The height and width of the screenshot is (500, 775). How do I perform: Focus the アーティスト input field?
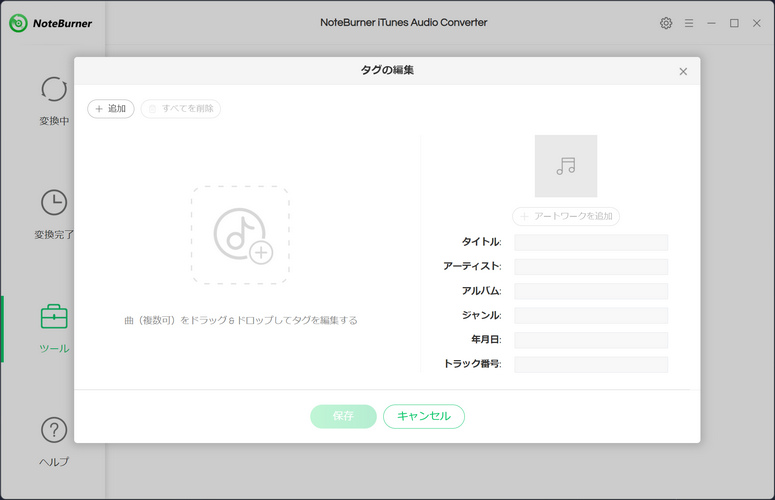[591, 267]
